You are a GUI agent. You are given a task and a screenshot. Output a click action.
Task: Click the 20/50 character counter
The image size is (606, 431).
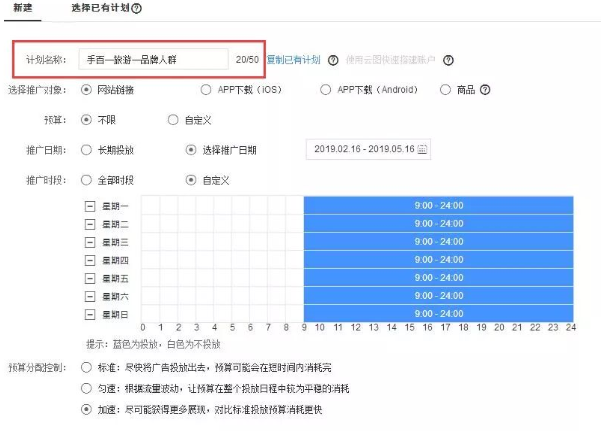247,60
